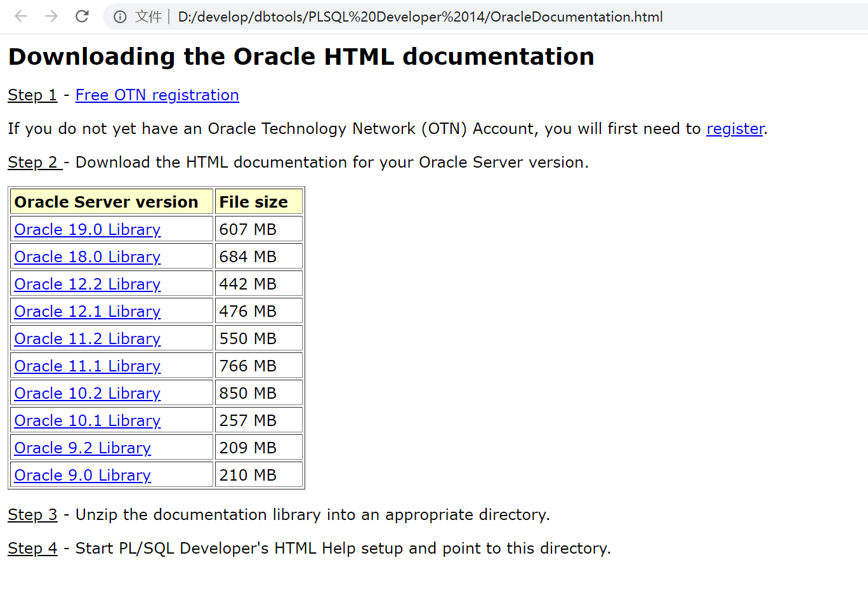The height and width of the screenshot is (593, 868).
Task: Open Oracle 10.2 Library download
Action: [x=88, y=393]
